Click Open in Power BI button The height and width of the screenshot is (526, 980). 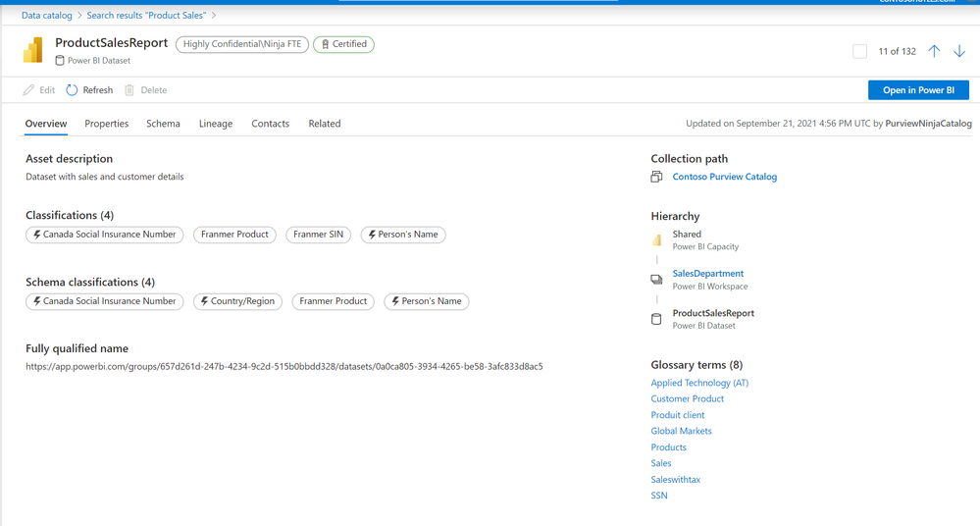click(x=919, y=90)
